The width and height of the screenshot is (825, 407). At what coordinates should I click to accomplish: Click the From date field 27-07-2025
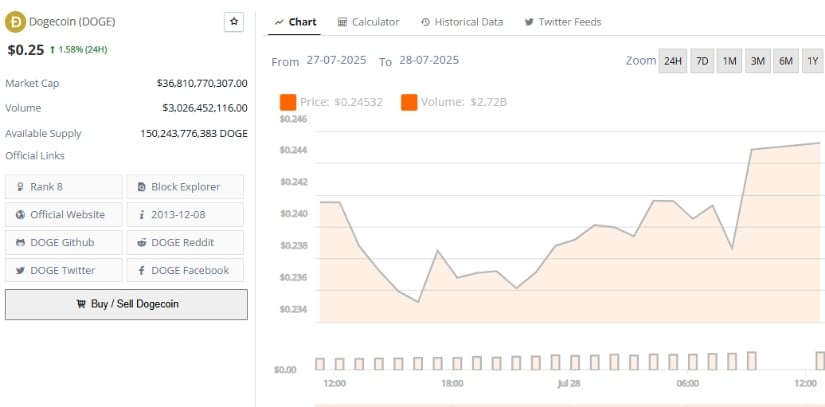pyautogui.click(x=336, y=60)
